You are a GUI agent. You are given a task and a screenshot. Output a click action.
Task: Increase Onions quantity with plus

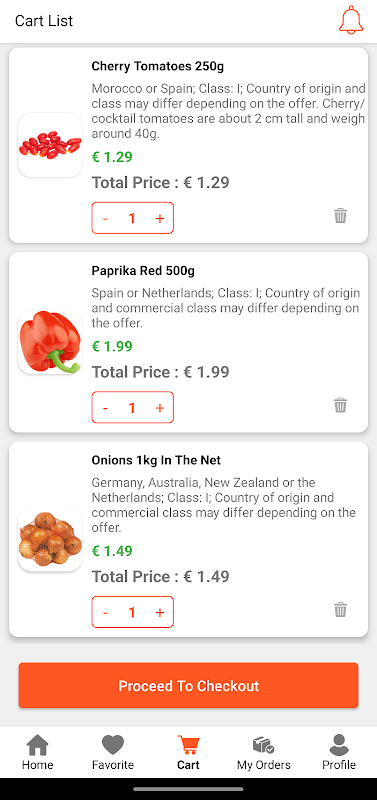tap(160, 612)
